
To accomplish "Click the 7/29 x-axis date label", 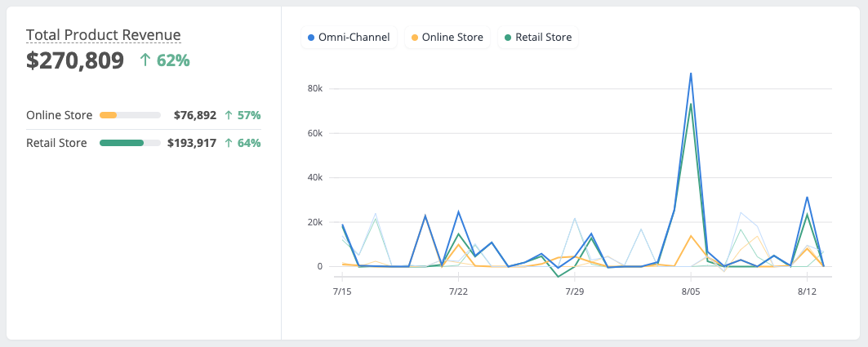I will [575, 291].
